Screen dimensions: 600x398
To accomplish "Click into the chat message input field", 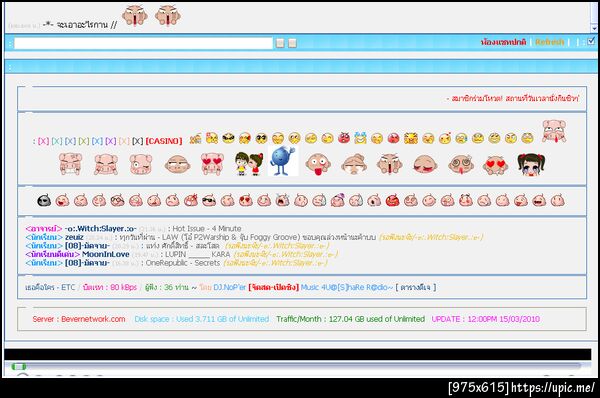I will [143, 43].
